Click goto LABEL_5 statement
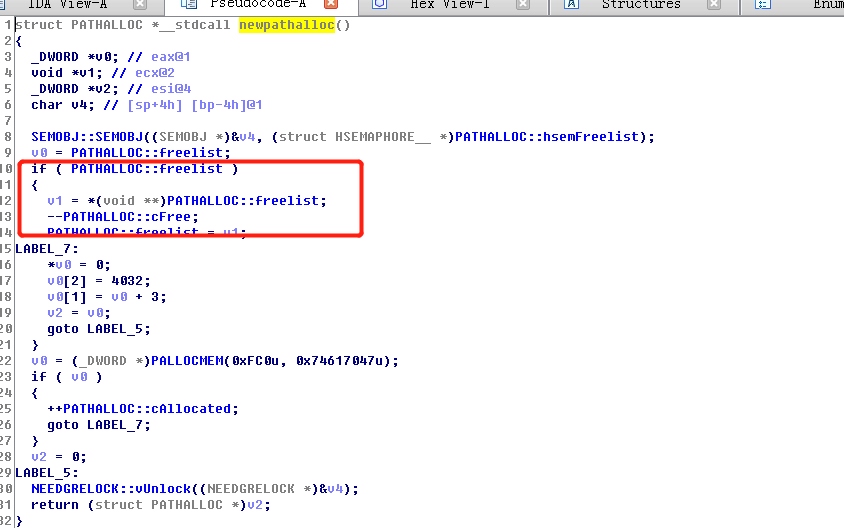844x528 pixels. pos(99,329)
